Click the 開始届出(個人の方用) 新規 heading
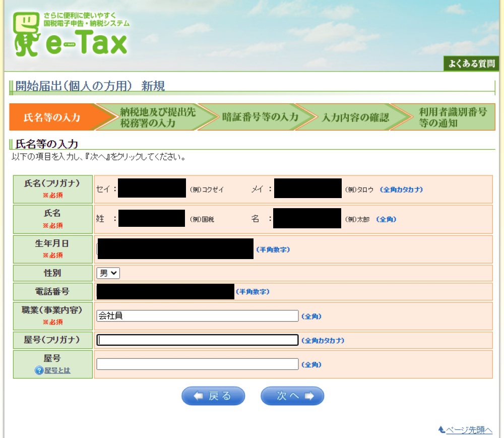The height and width of the screenshot is (438, 504). [x=90, y=86]
